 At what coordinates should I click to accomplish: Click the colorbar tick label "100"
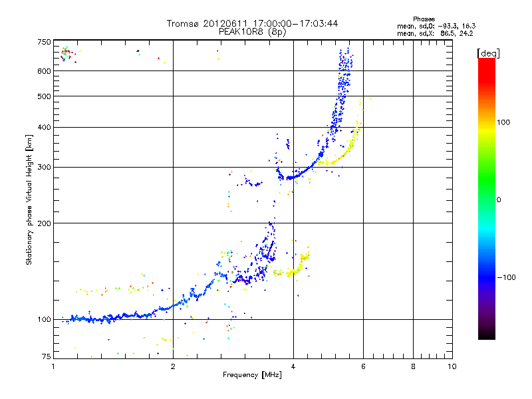[503, 122]
